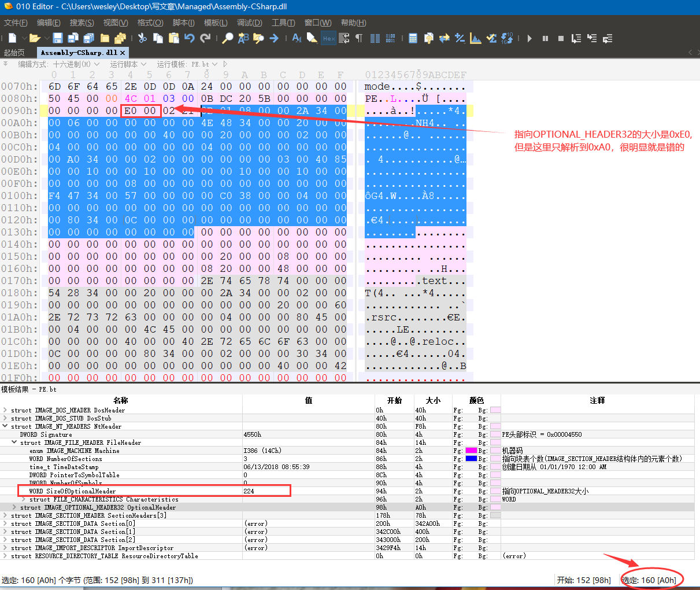
Task: Expand SectionHeaders[3] struct row
Action: point(5,515)
